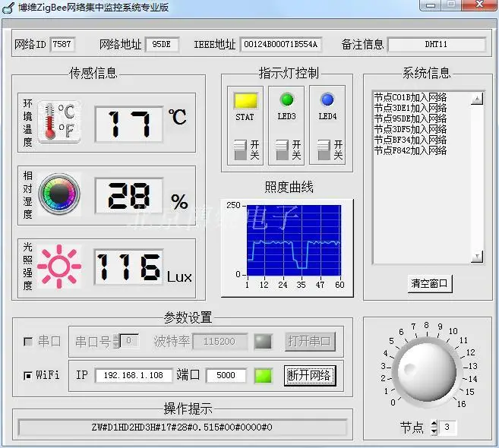
Task: Enable the 串口 serial port checkbox
Action: click(x=29, y=342)
